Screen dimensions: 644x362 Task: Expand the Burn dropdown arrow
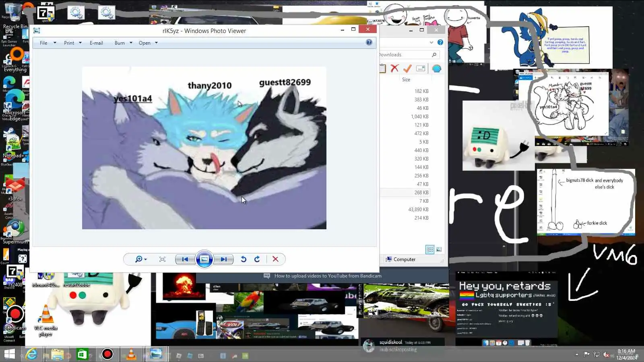[131, 43]
